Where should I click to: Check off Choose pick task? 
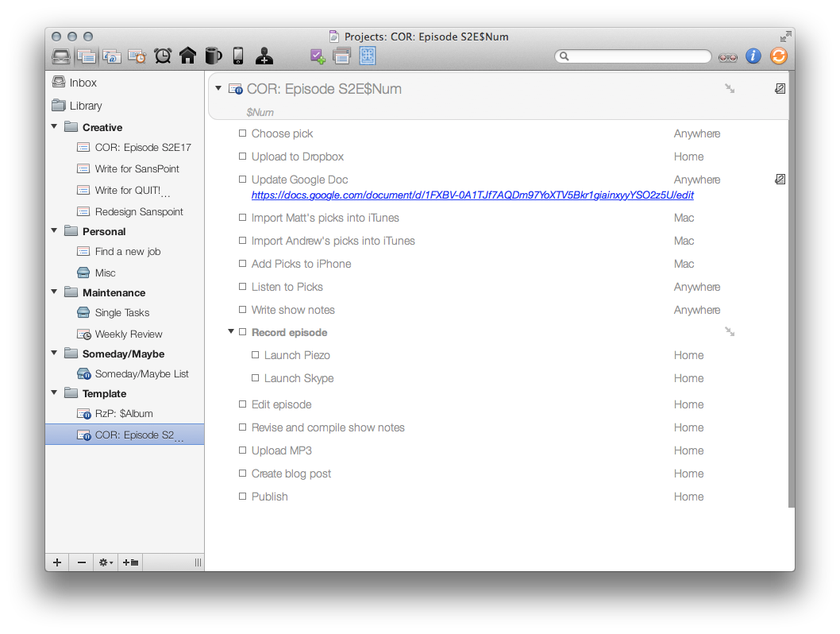pyautogui.click(x=243, y=133)
